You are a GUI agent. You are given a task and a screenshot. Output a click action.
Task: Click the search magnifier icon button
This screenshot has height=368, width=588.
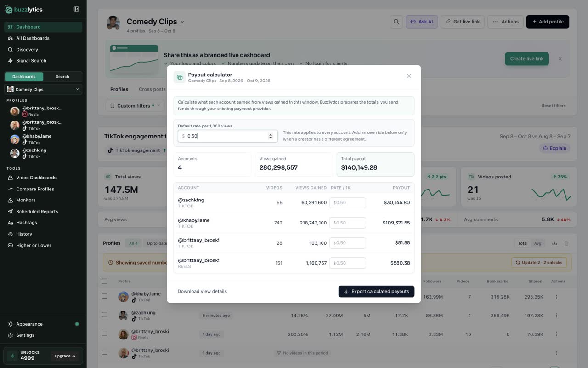pos(396,22)
